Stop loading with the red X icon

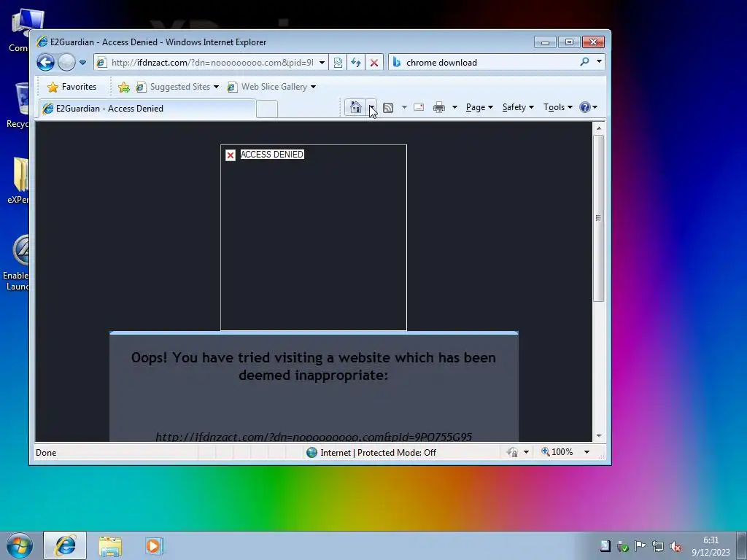[x=374, y=63]
